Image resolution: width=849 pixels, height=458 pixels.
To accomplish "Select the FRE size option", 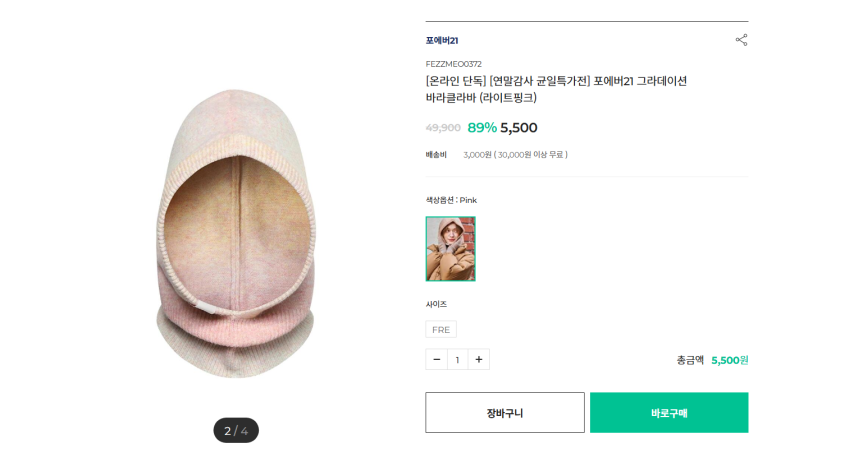I will pyautogui.click(x=440, y=329).
